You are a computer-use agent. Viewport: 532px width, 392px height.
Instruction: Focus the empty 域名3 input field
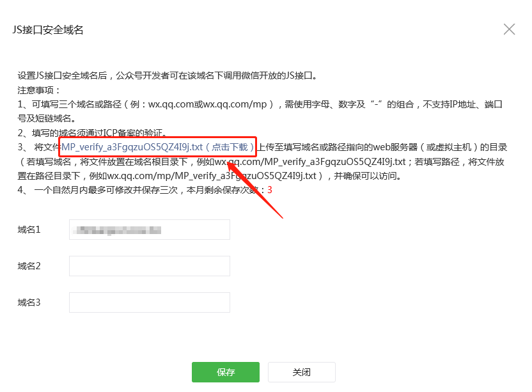click(x=150, y=302)
